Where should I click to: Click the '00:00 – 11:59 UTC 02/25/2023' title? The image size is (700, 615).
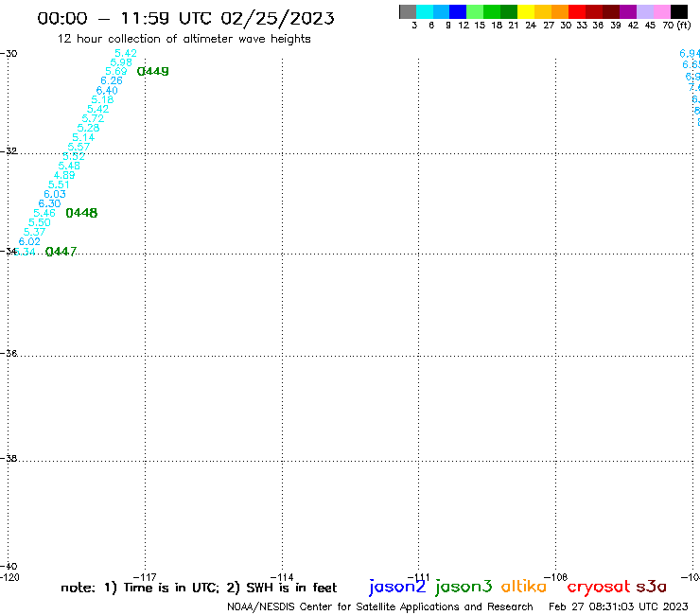(x=185, y=19)
